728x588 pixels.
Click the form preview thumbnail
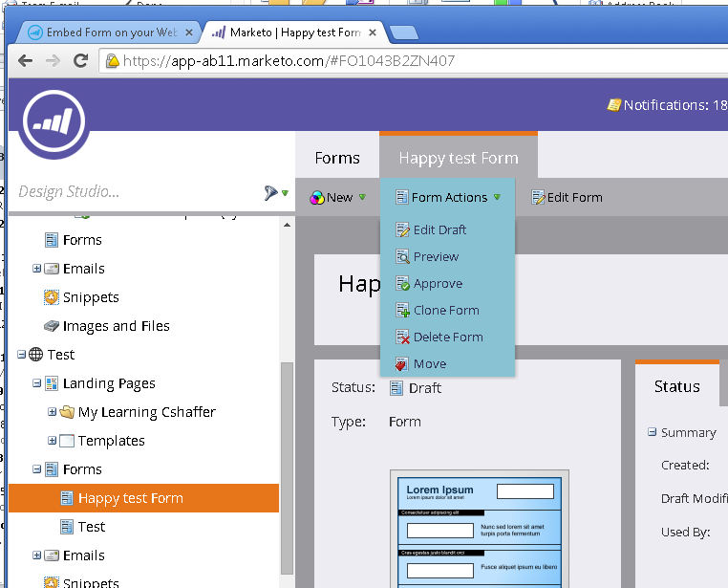(479, 531)
